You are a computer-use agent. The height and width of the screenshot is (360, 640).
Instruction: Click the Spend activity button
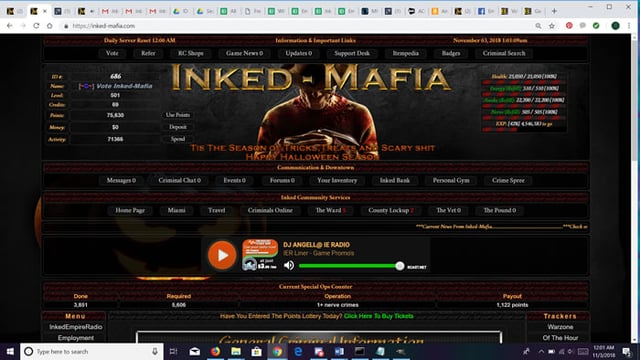pos(178,139)
